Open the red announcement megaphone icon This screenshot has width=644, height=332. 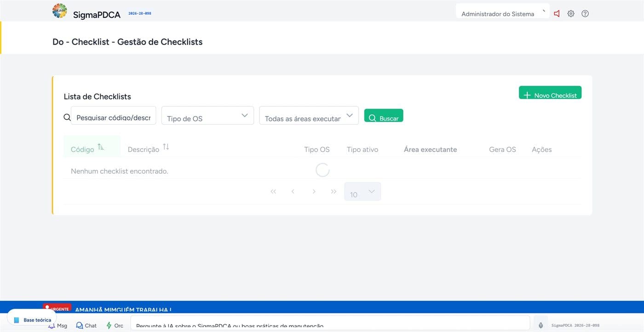pyautogui.click(x=557, y=14)
